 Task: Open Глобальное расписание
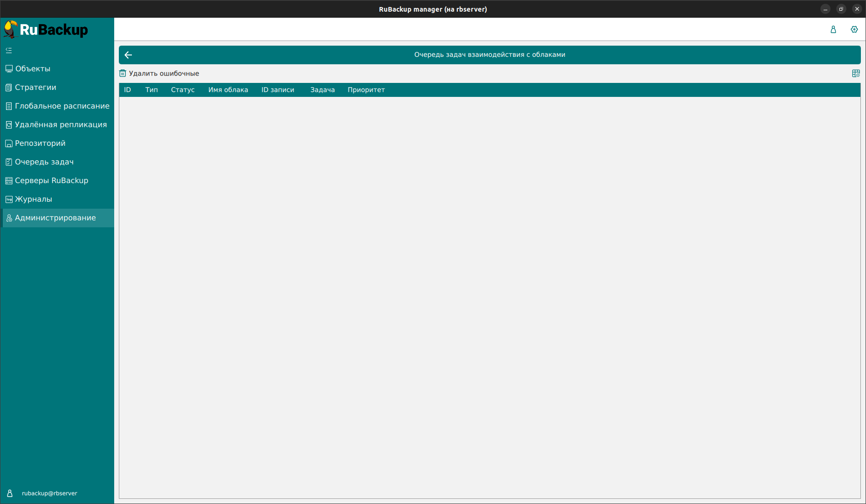pos(62,106)
